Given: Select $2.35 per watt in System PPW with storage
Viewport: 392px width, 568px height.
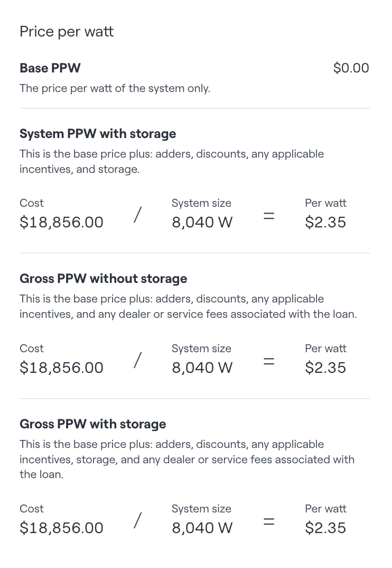Looking at the screenshot, I should point(325,222).
